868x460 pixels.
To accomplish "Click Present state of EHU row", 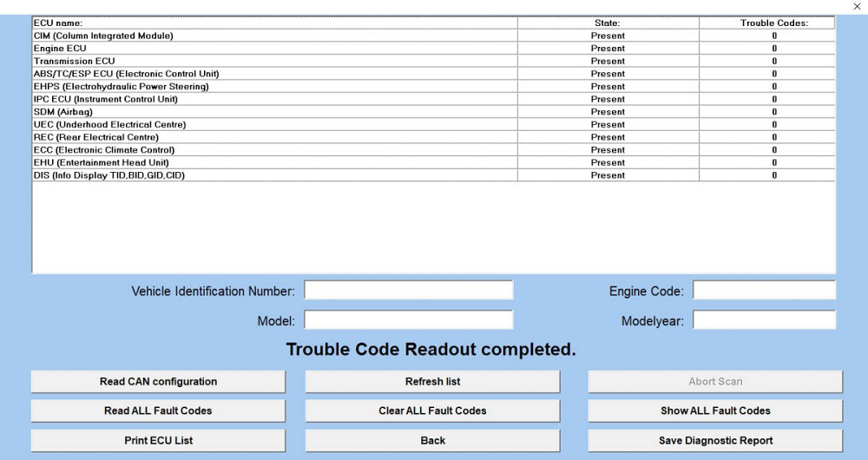I will (608, 163).
